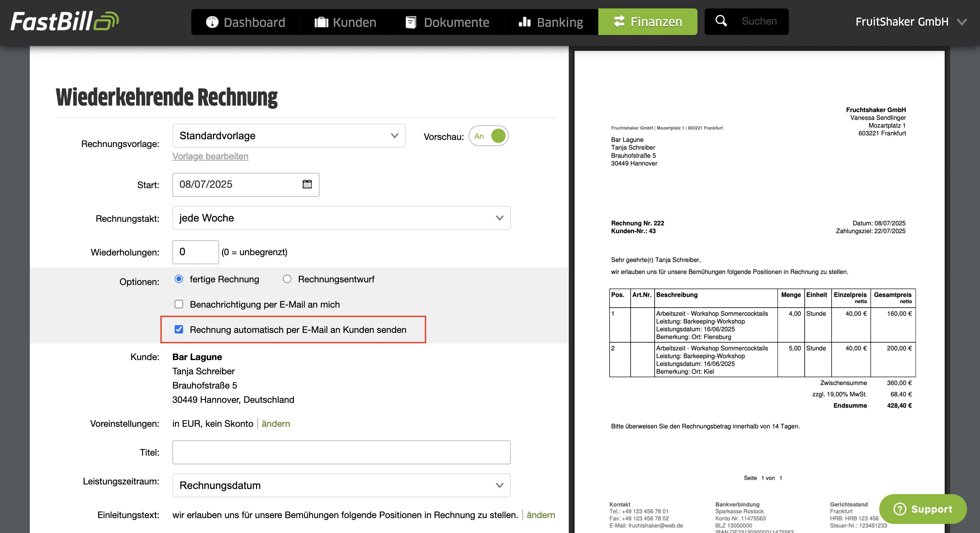Click the Finanzen arrows icon
Image resolution: width=980 pixels, height=533 pixels.
tap(619, 21)
